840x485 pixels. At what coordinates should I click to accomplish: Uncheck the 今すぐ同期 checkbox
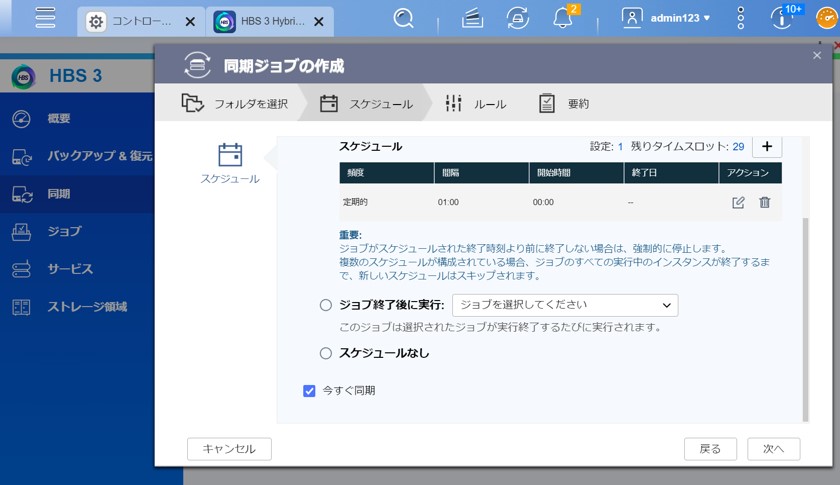point(309,391)
